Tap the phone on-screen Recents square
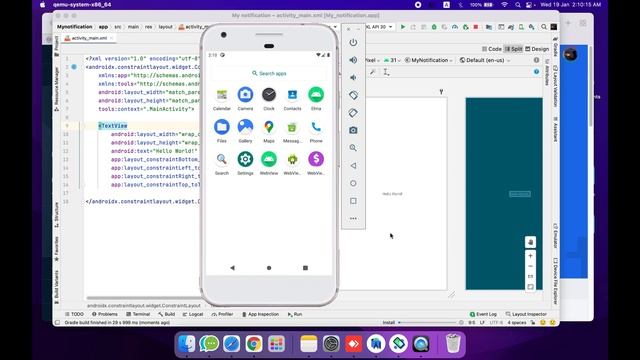 point(305,268)
